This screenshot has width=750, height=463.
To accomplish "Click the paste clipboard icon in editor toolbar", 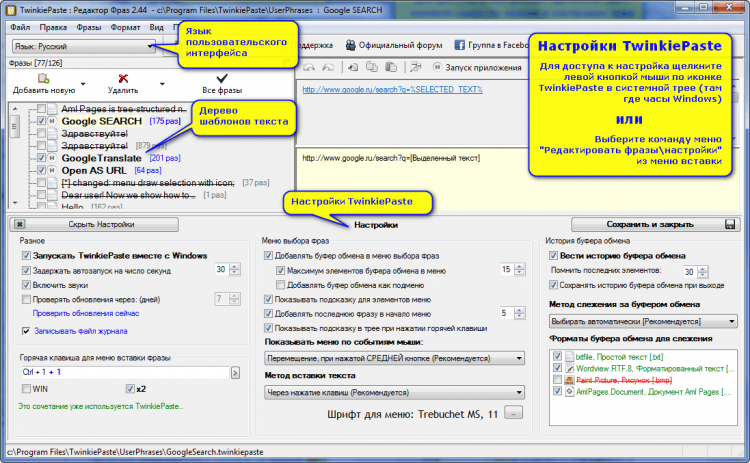I will [x=391, y=67].
